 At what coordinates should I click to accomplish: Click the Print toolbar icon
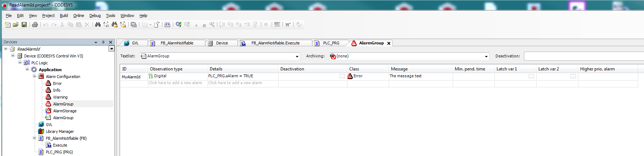tap(35, 25)
